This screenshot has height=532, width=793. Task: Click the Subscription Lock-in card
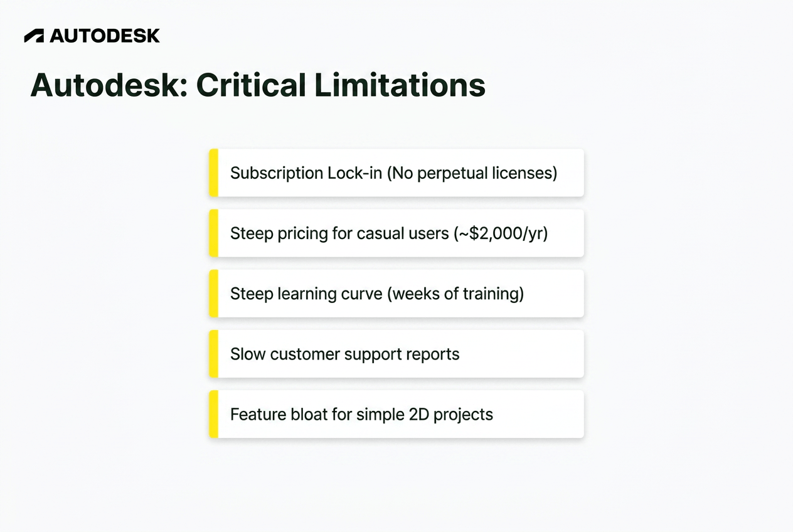tap(396, 173)
